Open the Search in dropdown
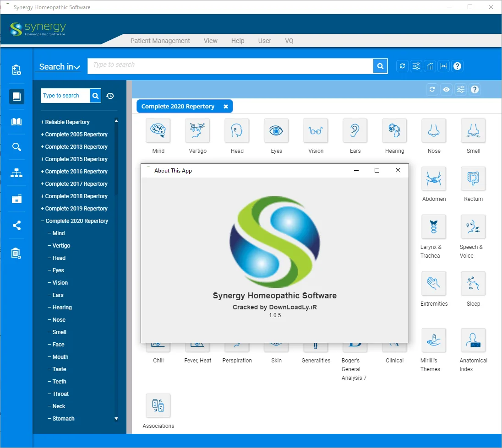Screen dimensions: 502x448 pyautogui.click(x=59, y=66)
